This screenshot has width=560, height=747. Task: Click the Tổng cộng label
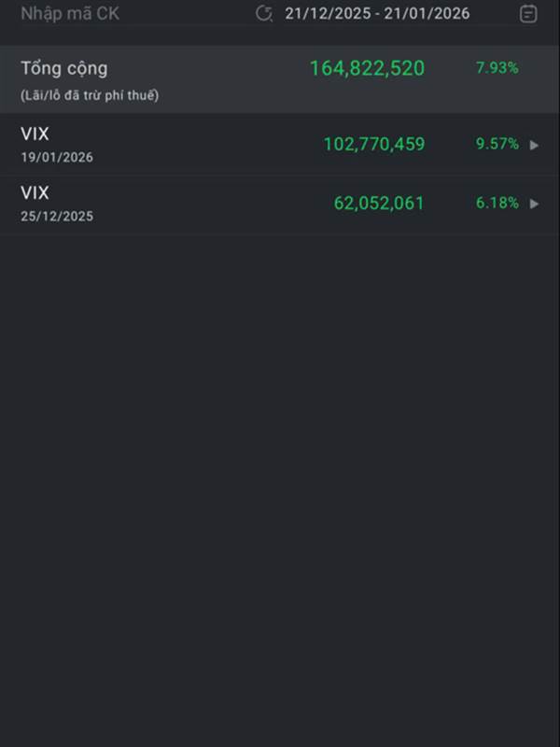coord(63,68)
